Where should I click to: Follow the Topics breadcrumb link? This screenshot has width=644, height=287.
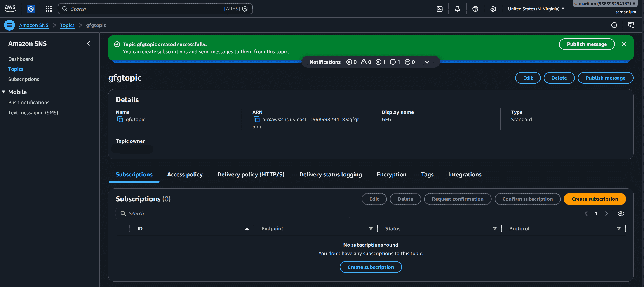tap(67, 25)
